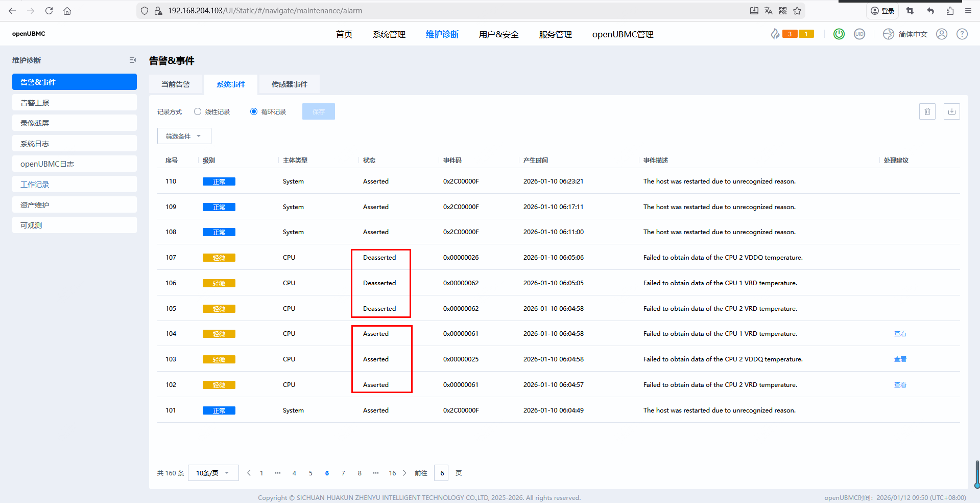The height and width of the screenshot is (503, 980).
Task: Switch to the 传感器事件 tab
Action: (289, 84)
